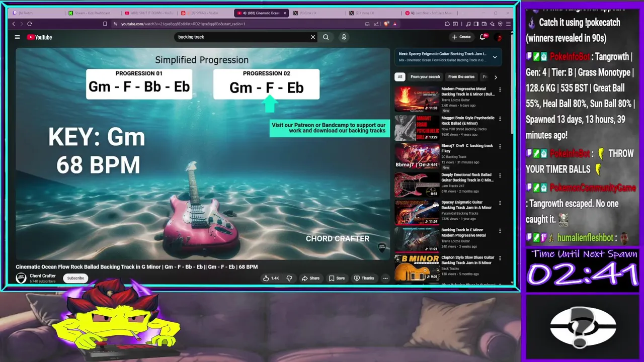Open the Create button
The width and height of the screenshot is (644, 362).
pos(461,37)
